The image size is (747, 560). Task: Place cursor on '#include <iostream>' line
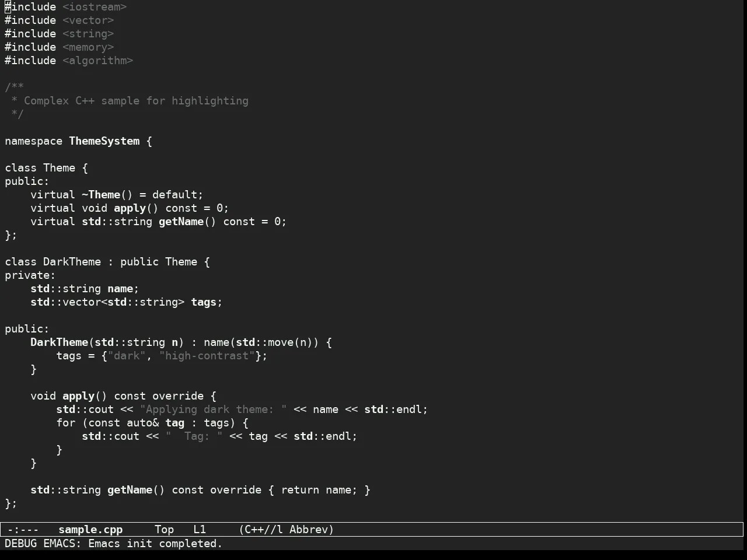pos(66,7)
